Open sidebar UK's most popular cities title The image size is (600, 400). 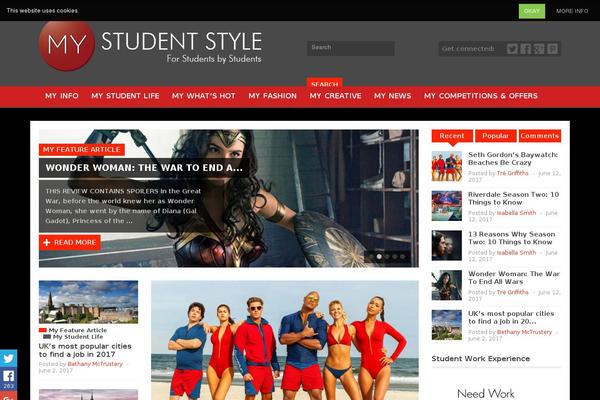click(x=511, y=317)
